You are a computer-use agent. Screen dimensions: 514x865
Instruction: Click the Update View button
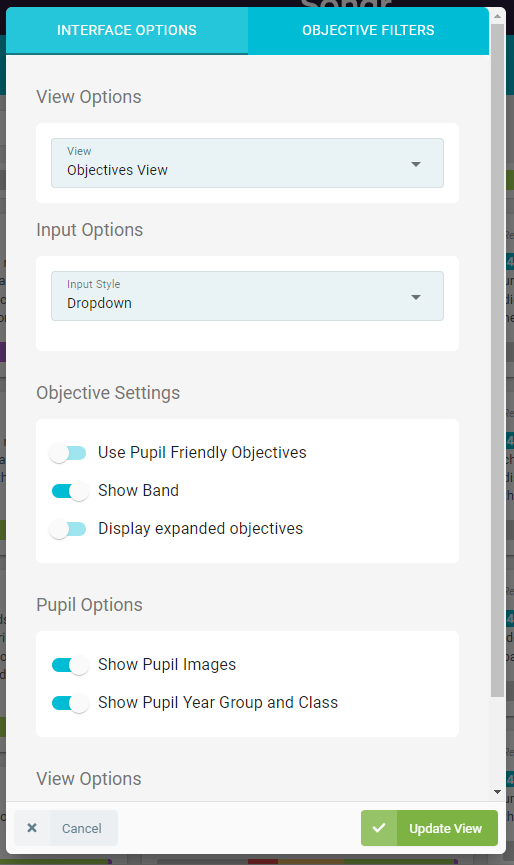click(x=429, y=827)
